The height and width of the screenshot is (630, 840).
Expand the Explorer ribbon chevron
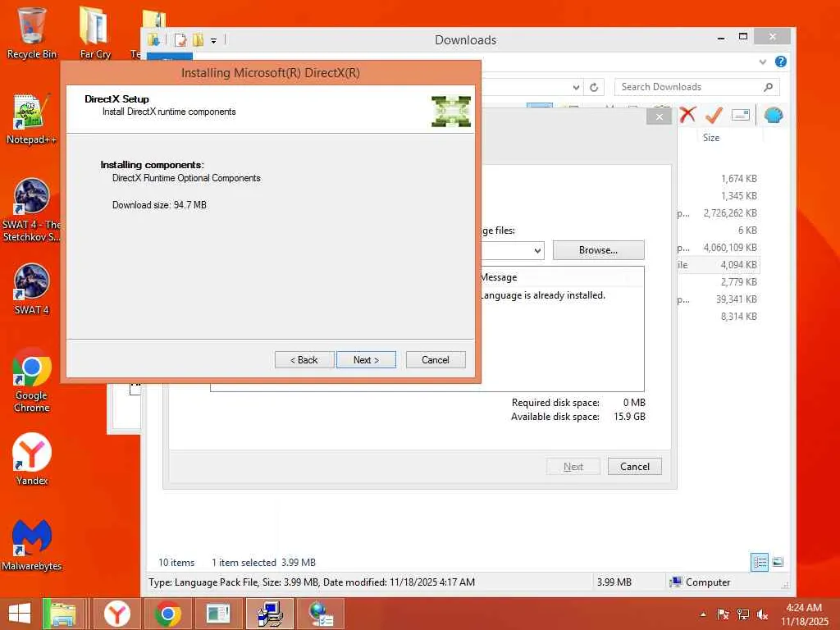click(763, 62)
